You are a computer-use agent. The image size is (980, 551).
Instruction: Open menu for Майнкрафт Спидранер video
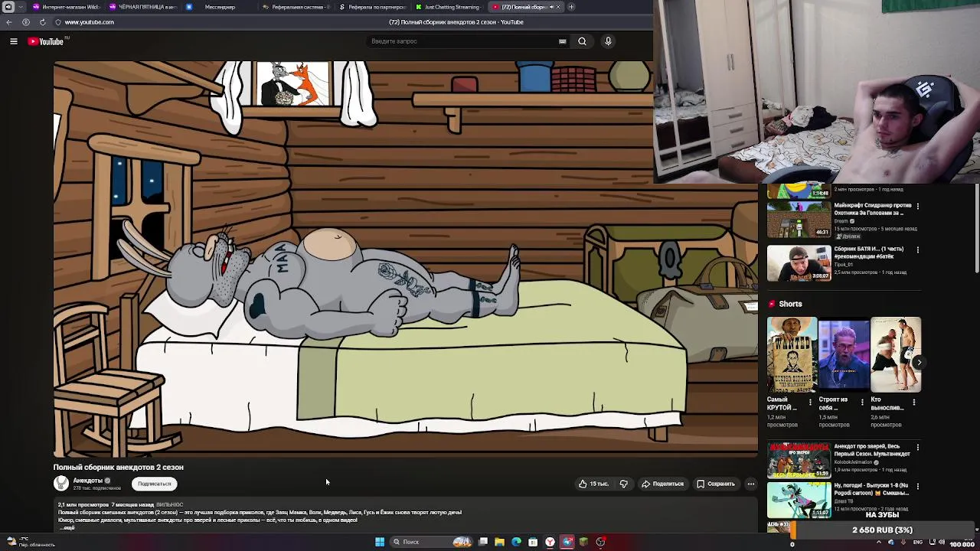click(918, 206)
